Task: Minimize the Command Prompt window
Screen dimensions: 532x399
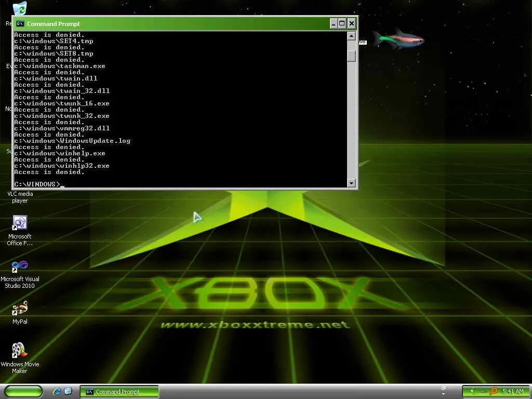Action: point(334,24)
